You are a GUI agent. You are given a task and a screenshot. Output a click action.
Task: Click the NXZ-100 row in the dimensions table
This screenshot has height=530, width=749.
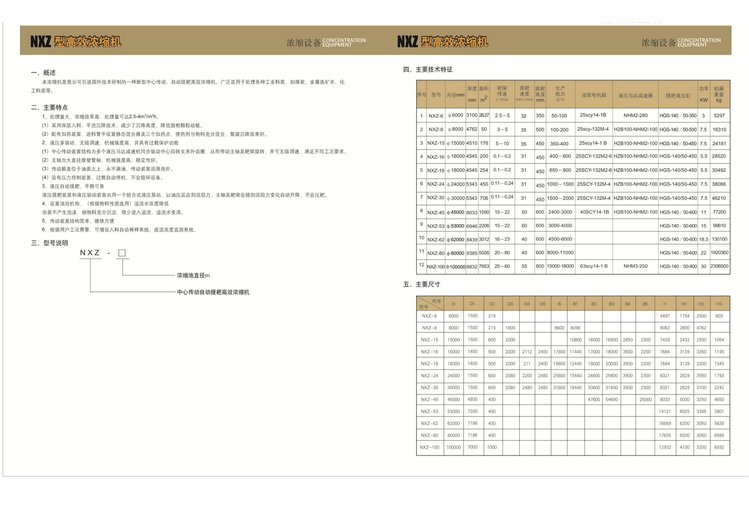[427, 447]
